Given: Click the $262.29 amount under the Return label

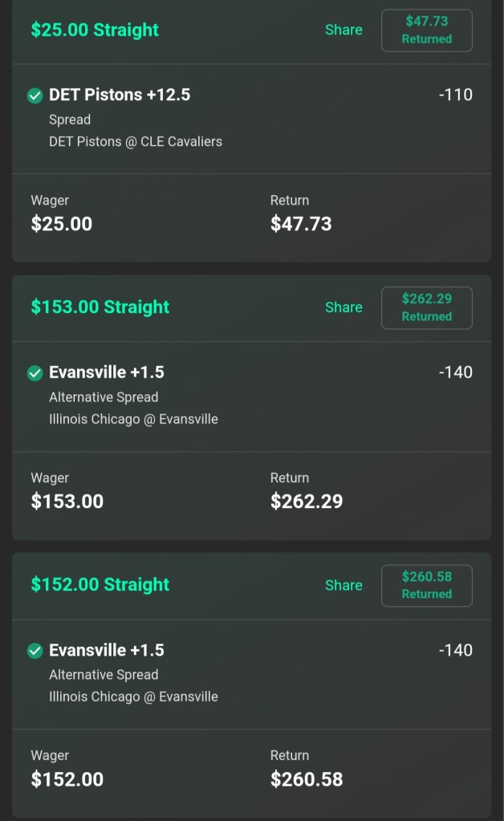Looking at the screenshot, I should click(x=307, y=502).
